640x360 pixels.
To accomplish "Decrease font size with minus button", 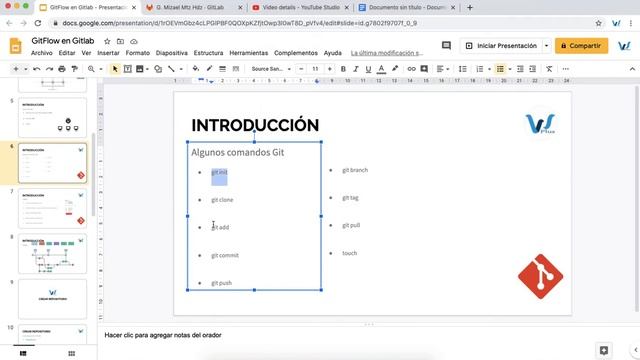I will (x=301, y=69).
